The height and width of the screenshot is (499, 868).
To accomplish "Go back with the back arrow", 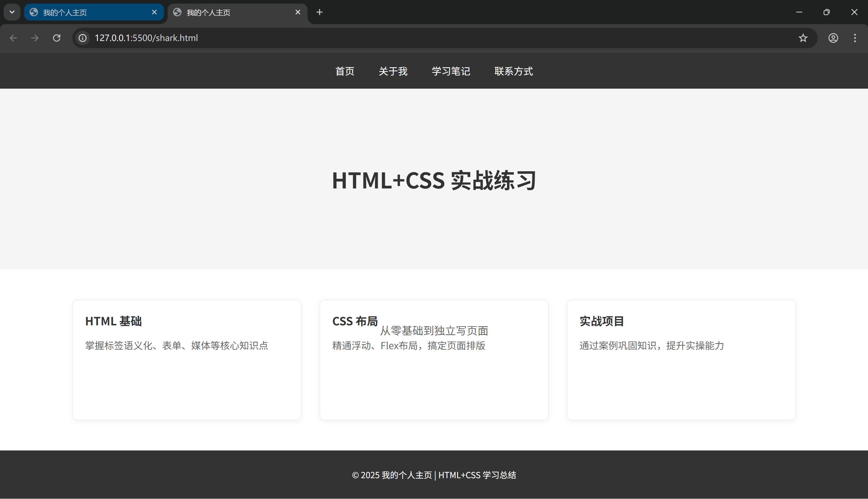I will [x=13, y=38].
